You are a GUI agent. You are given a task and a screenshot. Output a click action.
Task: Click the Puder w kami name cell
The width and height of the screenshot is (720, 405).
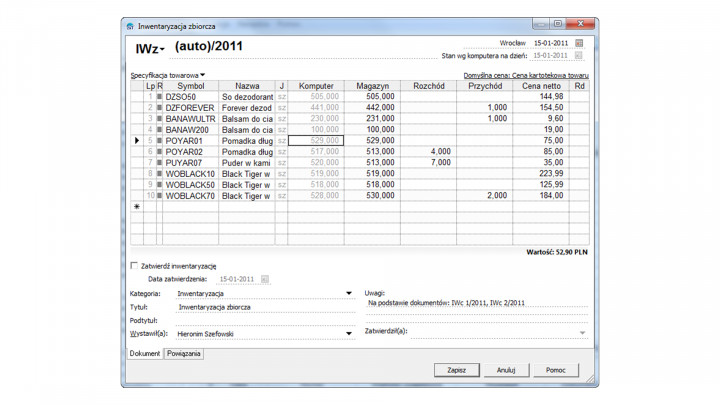pyautogui.click(x=247, y=163)
